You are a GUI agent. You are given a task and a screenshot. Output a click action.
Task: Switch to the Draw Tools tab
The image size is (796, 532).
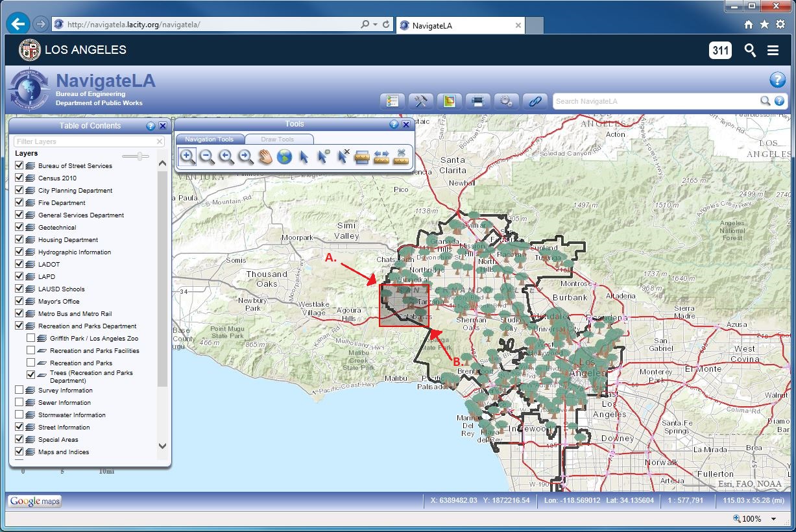coord(277,139)
